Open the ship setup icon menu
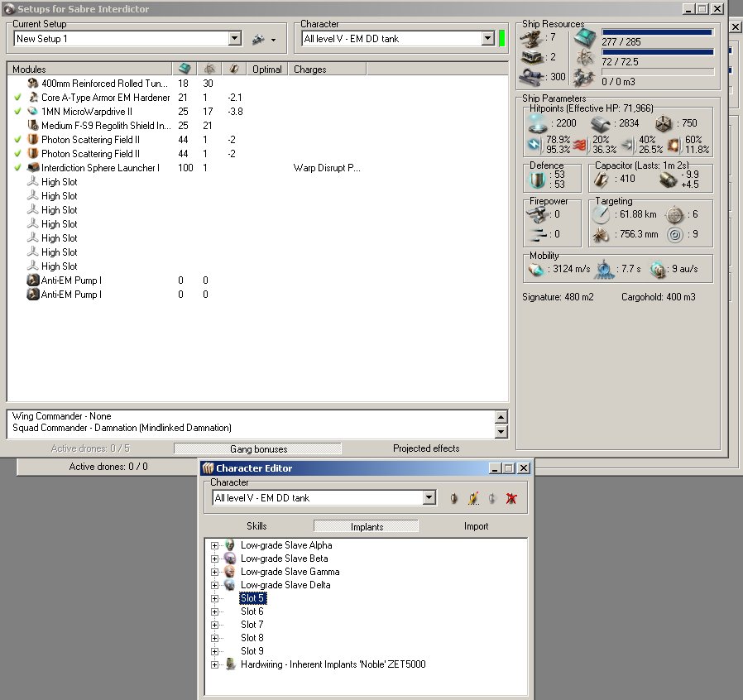 click(x=264, y=40)
